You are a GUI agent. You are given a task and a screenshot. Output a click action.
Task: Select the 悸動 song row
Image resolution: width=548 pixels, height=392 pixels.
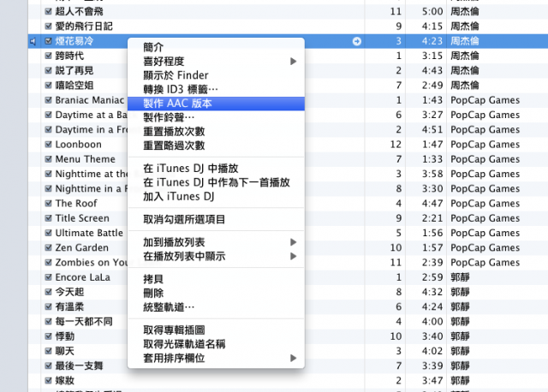(65, 336)
